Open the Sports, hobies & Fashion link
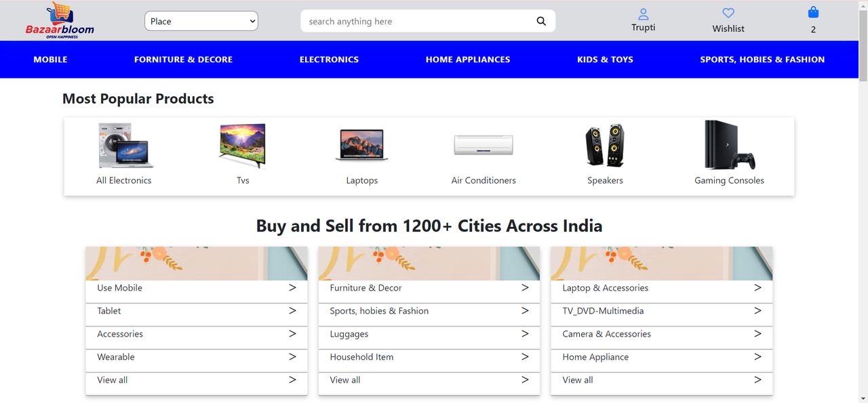Screen dimensions: 868x403 [x=379, y=311]
